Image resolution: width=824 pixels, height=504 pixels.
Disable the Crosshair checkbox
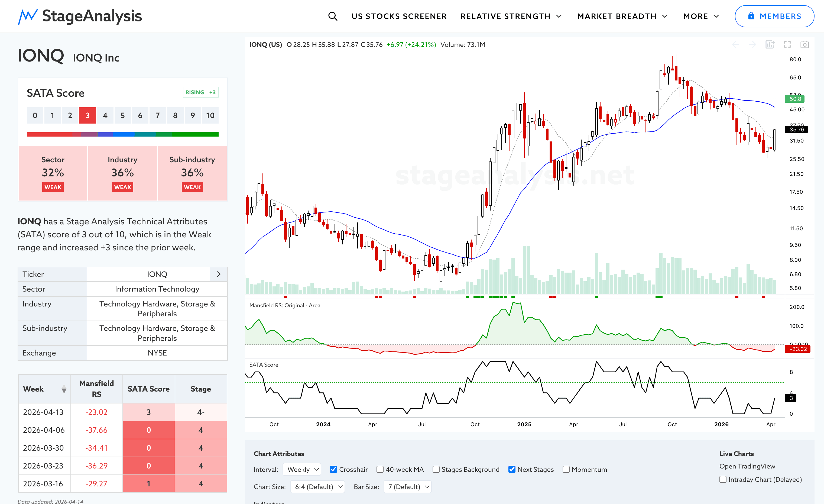pos(333,469)
